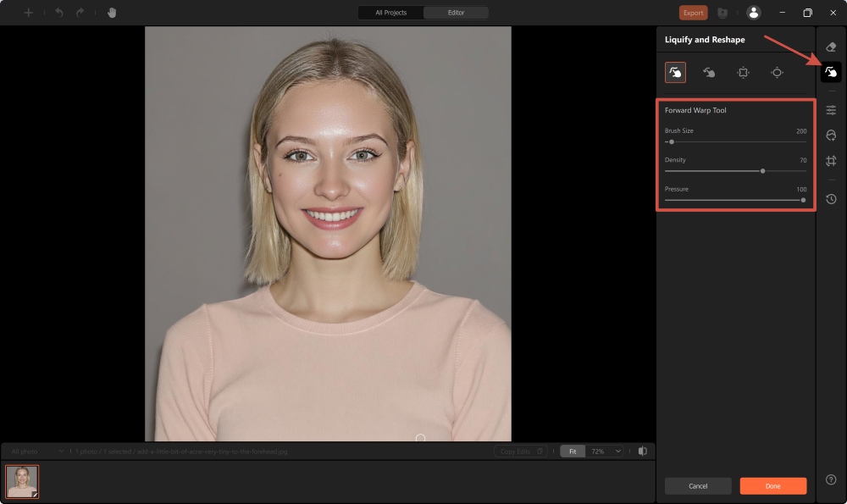This screenshot has width=847, height=504.
Task: Click the Done button to apply changes
Action: click(x=772, y=485)
